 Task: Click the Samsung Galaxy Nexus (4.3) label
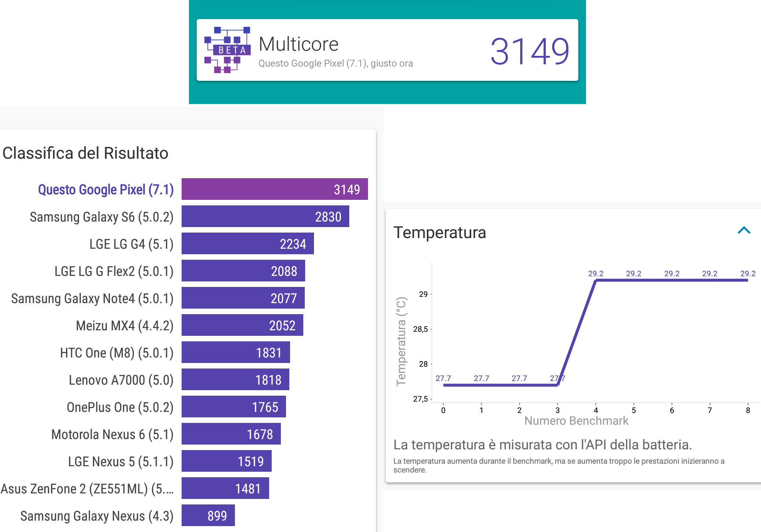tap(97, 516)
